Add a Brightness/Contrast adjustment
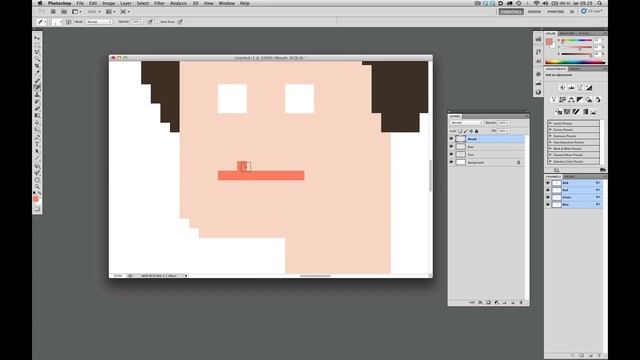Viewport: 640px width, 360px height. point(562,88)
